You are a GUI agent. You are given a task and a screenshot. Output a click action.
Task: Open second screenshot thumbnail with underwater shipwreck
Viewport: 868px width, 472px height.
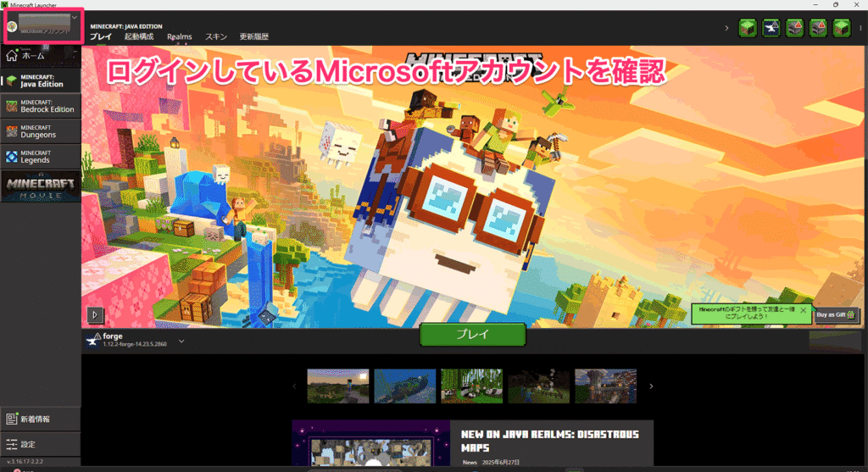[x=404, y=386]
